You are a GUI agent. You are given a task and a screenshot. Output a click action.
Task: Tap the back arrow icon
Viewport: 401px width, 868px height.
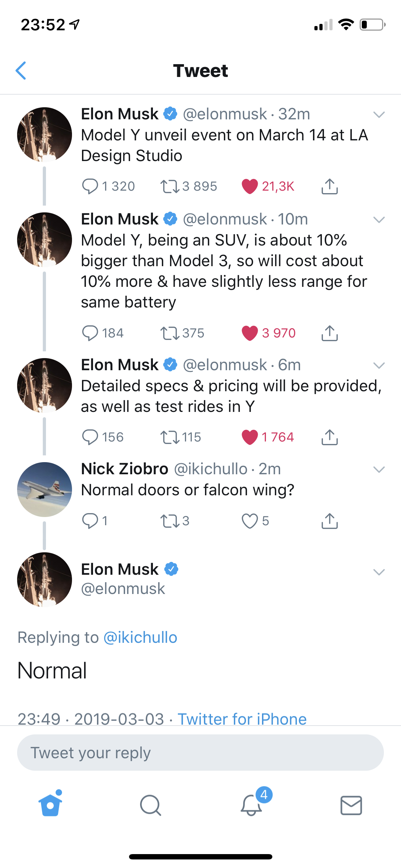[21, 71]
